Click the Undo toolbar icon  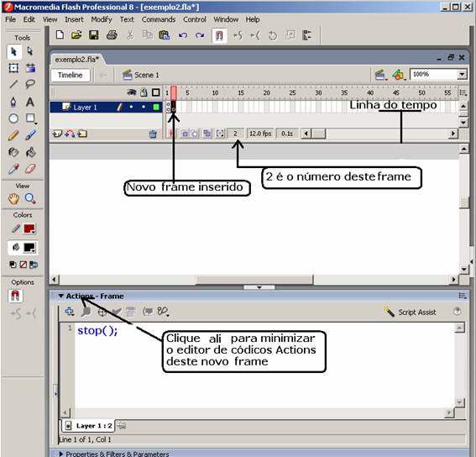click(183, 35)
